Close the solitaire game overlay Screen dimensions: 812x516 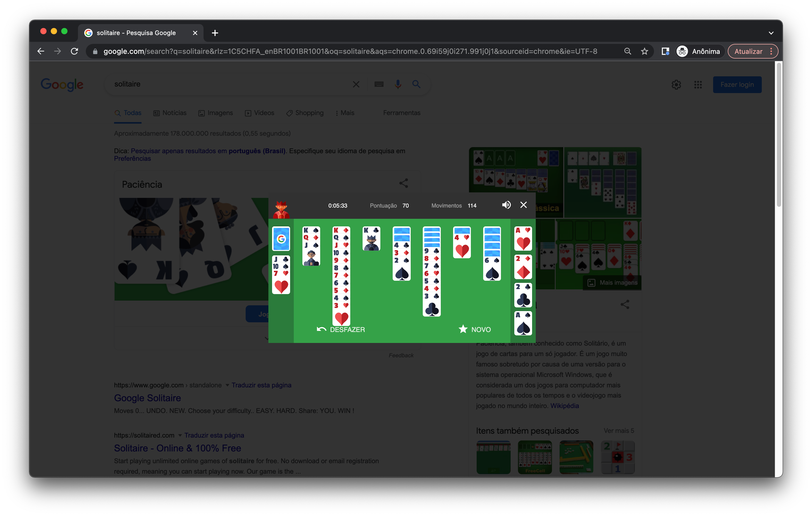point(523,205)
